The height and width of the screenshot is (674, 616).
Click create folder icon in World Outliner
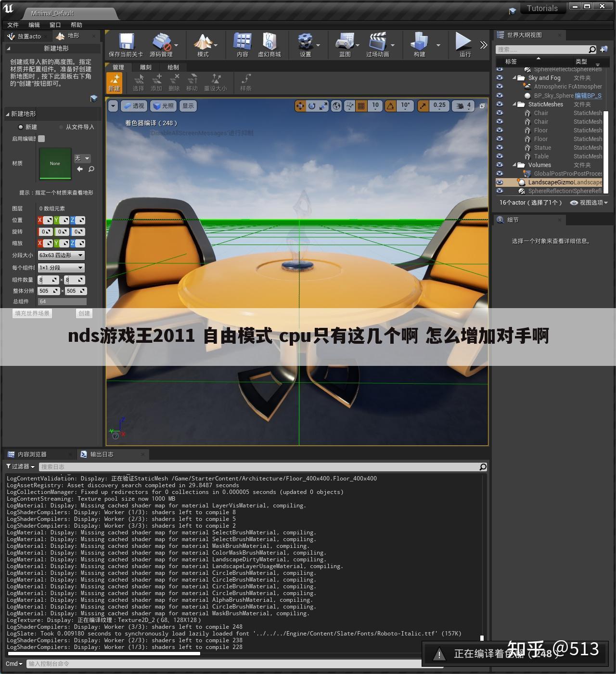[603, 49]
